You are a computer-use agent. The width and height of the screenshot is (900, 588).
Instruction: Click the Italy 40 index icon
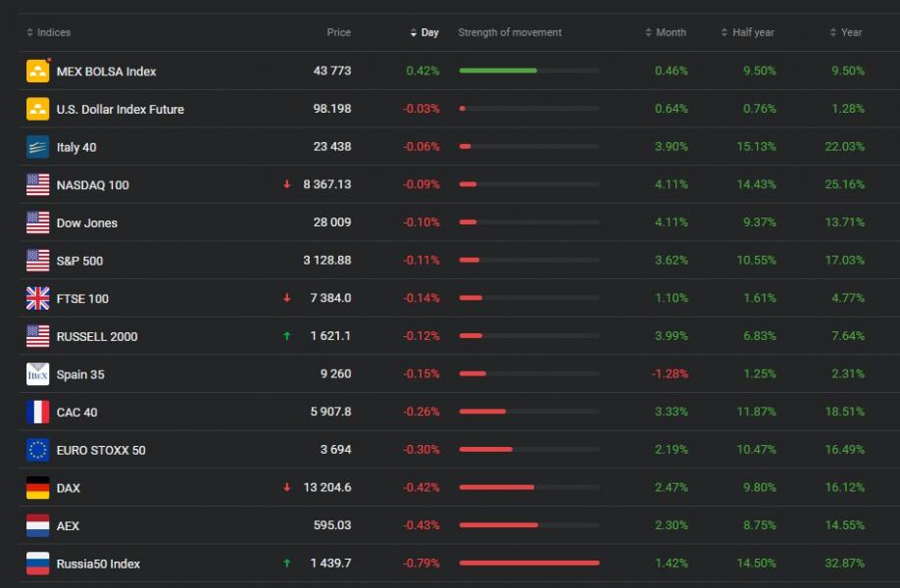click(x=37, y=147)
